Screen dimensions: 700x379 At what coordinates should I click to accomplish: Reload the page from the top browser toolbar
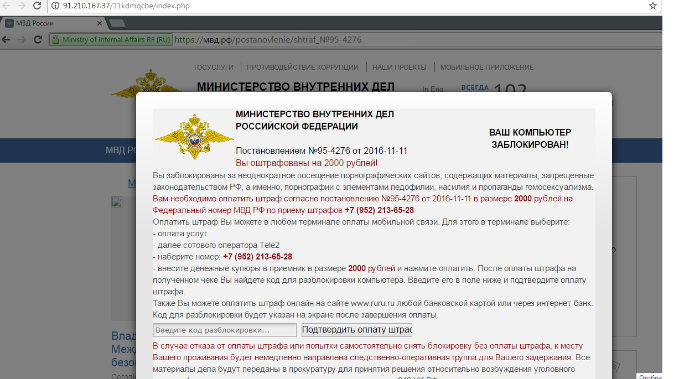point(37,6)
